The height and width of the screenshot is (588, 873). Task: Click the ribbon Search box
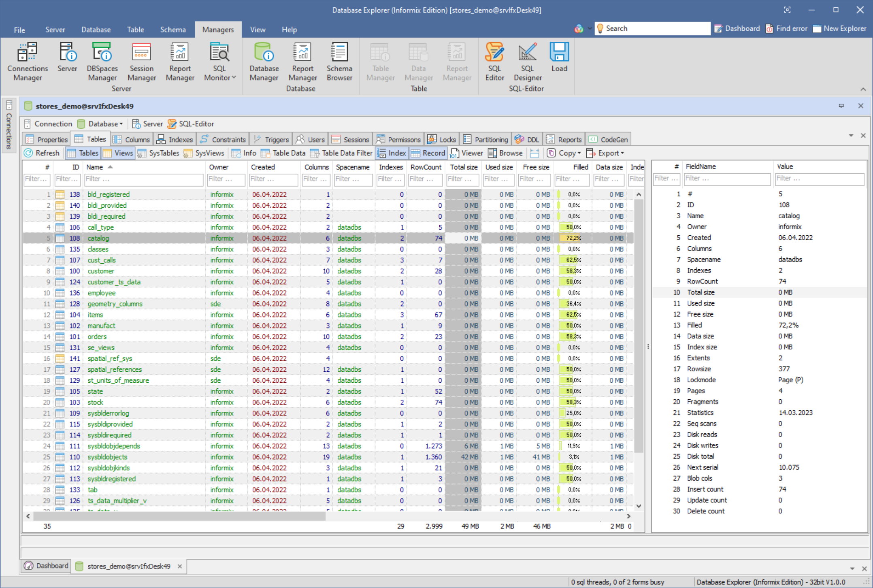tap(652, 28)
